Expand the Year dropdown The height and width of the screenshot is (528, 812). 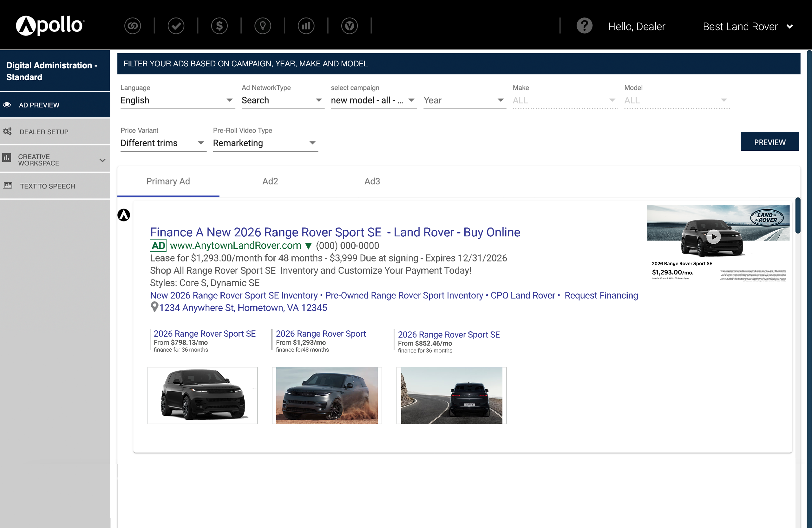[464, 100]
